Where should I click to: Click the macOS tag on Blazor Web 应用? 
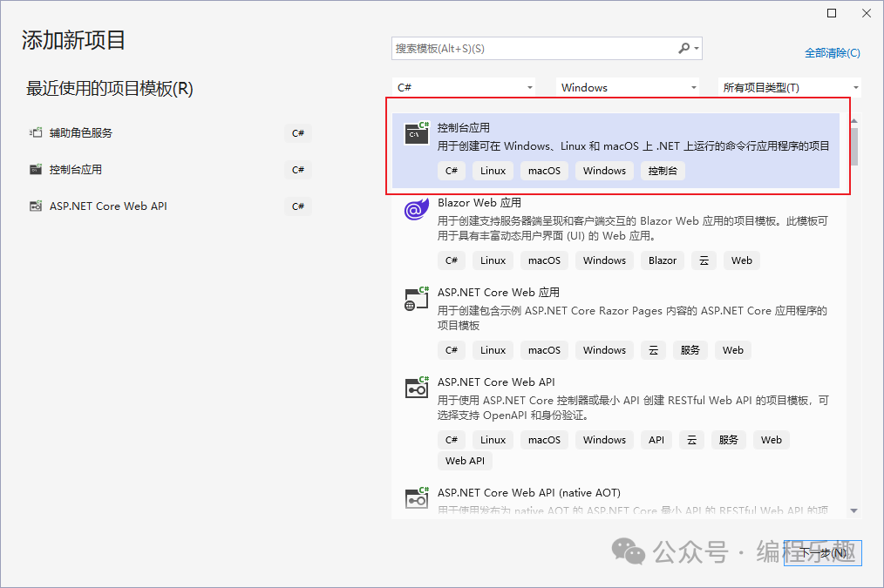click(544, 260)
